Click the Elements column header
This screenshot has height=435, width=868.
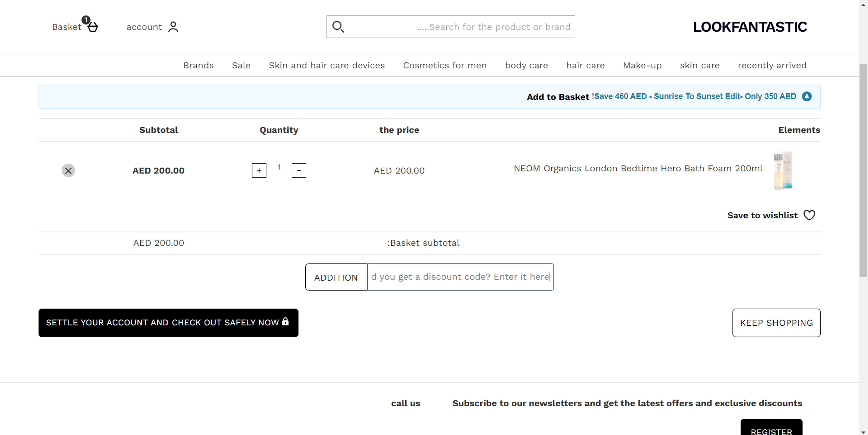pyautogui.click(x=799, y=130)
